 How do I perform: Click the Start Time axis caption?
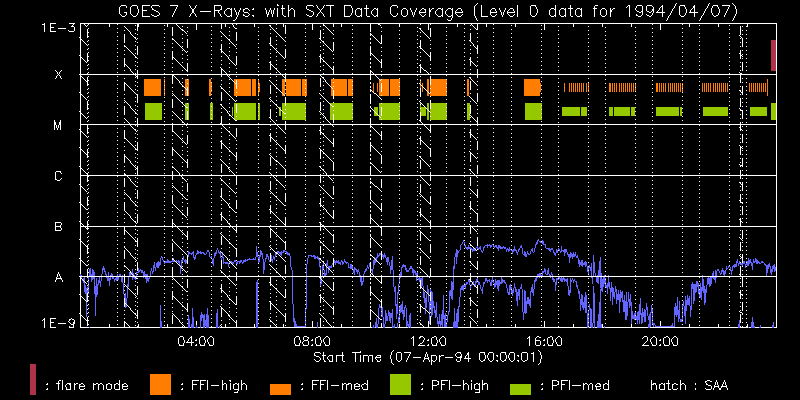(430, 356)
